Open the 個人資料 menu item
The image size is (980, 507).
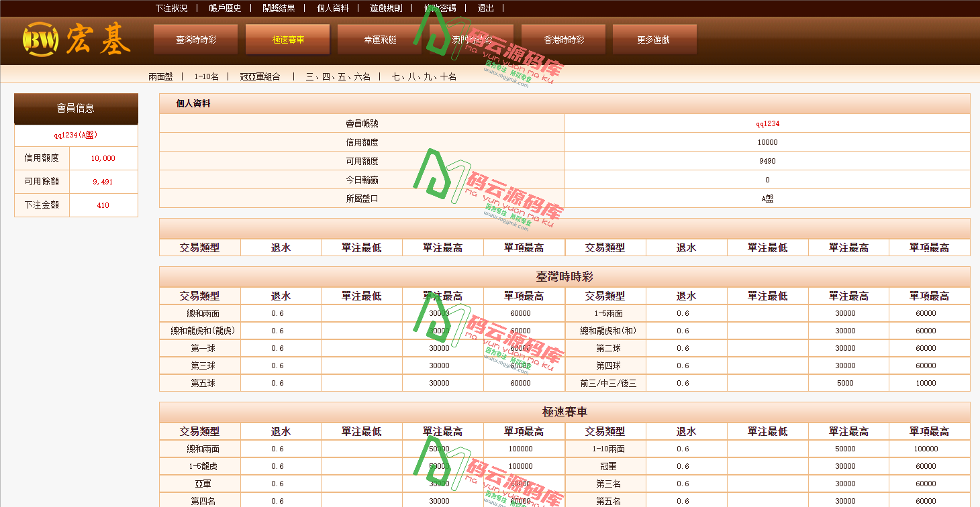click(332, 8)
